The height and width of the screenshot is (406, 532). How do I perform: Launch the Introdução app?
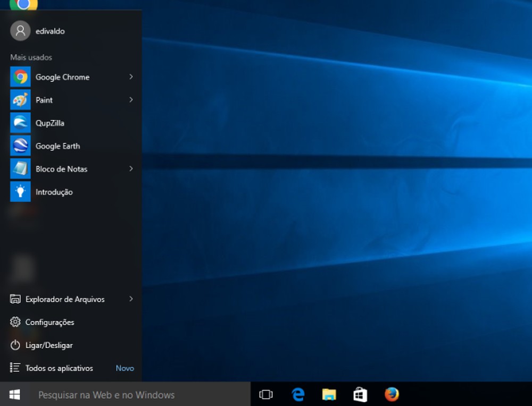(x=54, y=192)
